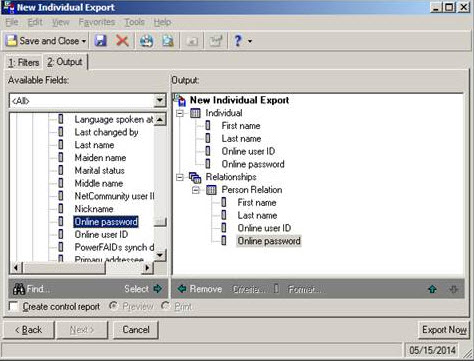This screenshot has height=361, width=474.
Task: Select Online password under Person Relation
Action: [269, 241]
